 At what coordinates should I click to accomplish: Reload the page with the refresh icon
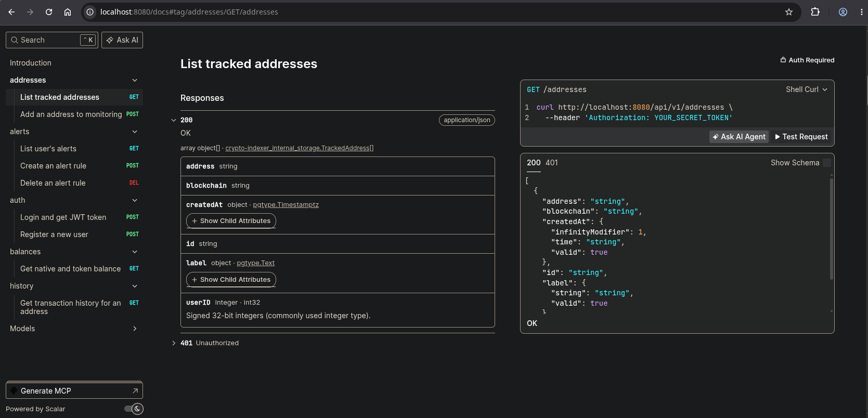click(49, 12)
